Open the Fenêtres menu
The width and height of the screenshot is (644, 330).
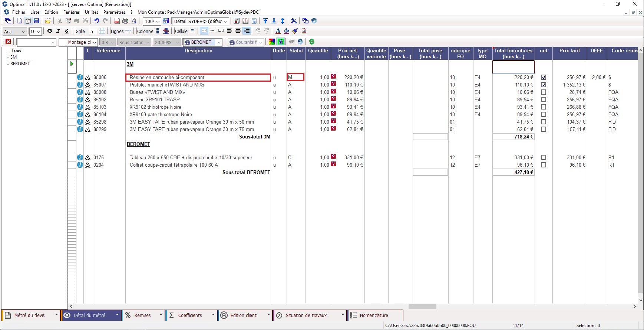click(x=72, y=12)
